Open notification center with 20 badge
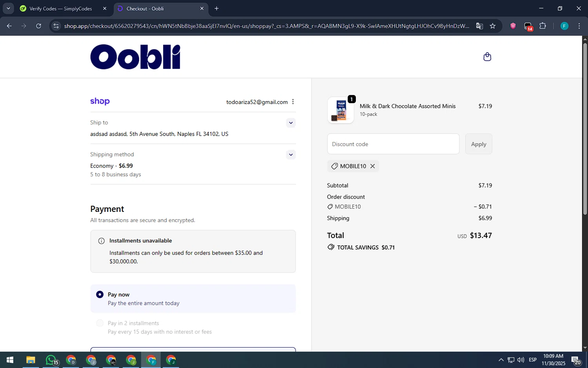This screenshot has width=588, height=368. tap(576, 360)
